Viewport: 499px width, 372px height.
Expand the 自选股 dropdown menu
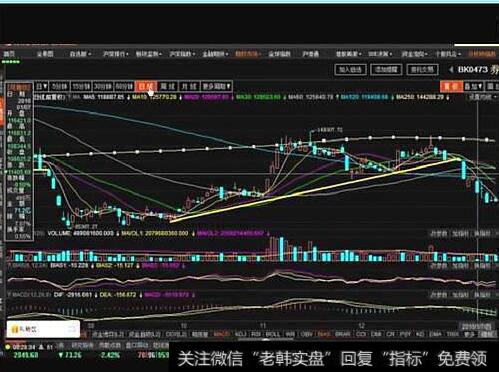tap(80, 54)
